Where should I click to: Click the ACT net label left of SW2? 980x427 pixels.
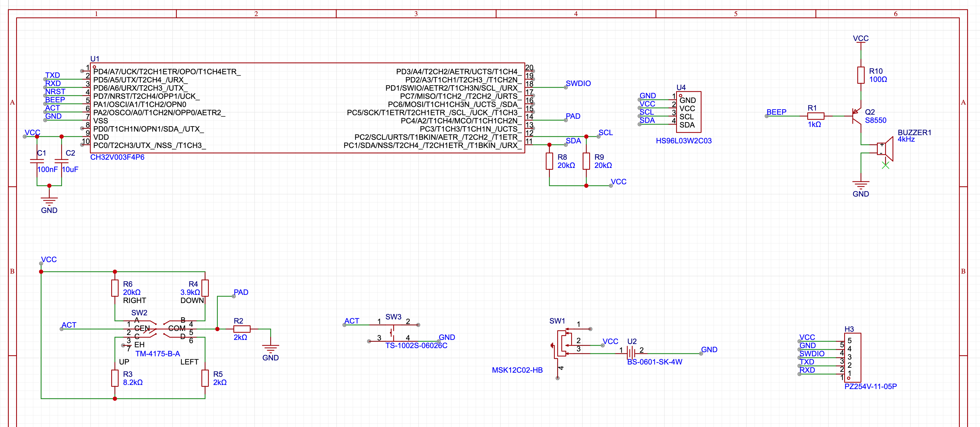pyautogui.click(x=69, y=325)
